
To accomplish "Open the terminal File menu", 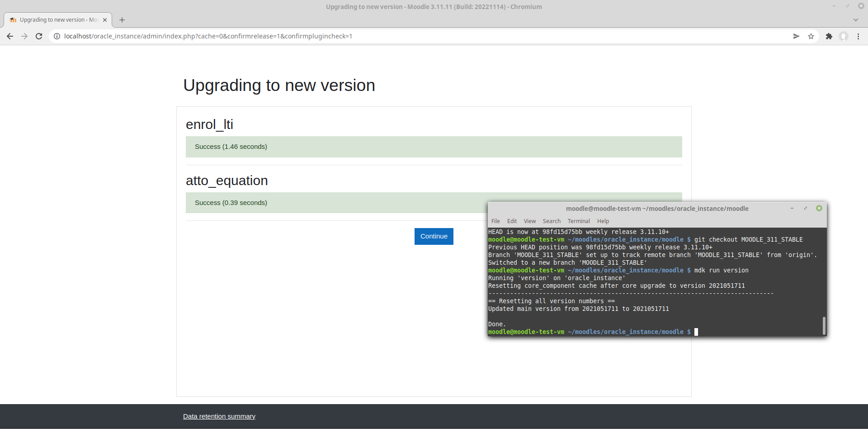I will pyautogui.click(x=495, y=221).
